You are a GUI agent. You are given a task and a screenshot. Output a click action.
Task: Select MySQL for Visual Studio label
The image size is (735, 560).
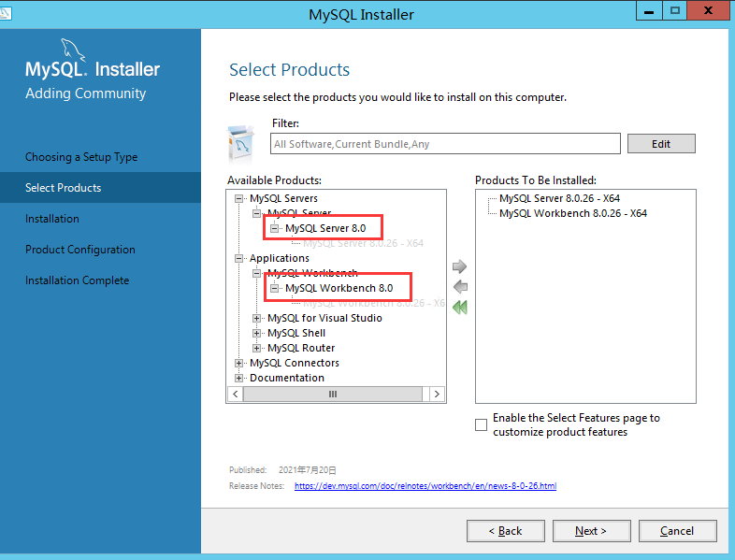tap(324, 318)
